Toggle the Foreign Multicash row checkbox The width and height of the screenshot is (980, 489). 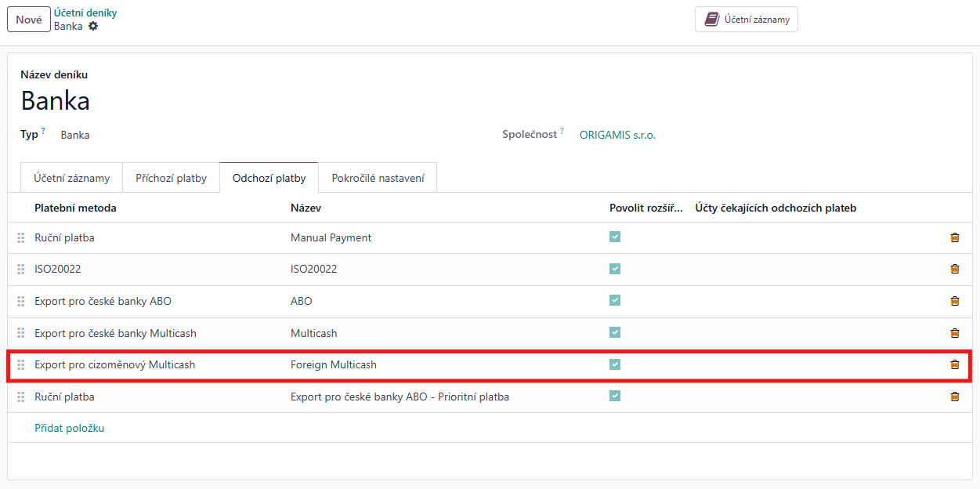(615, 364)
